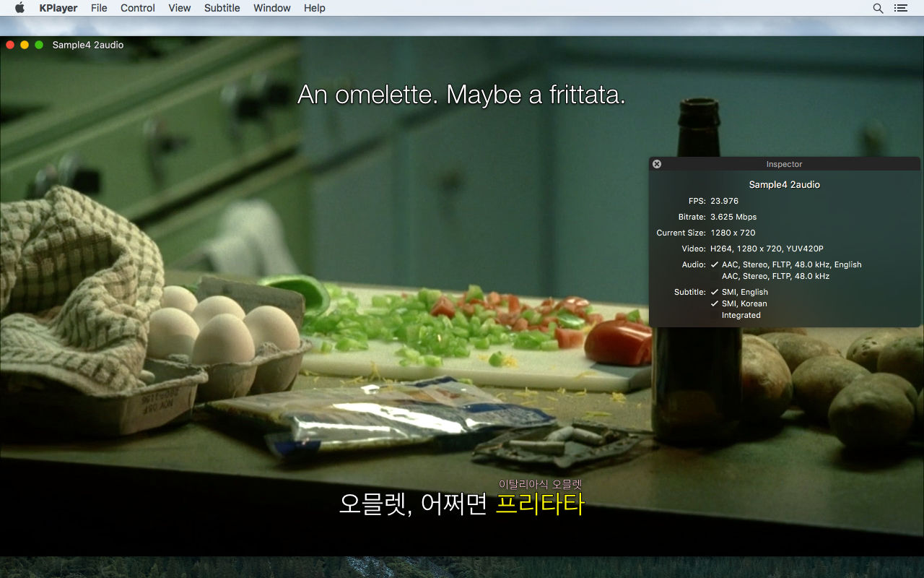
Task: Toggle the SMI Korean subtitle
Action: coord(738,303)
